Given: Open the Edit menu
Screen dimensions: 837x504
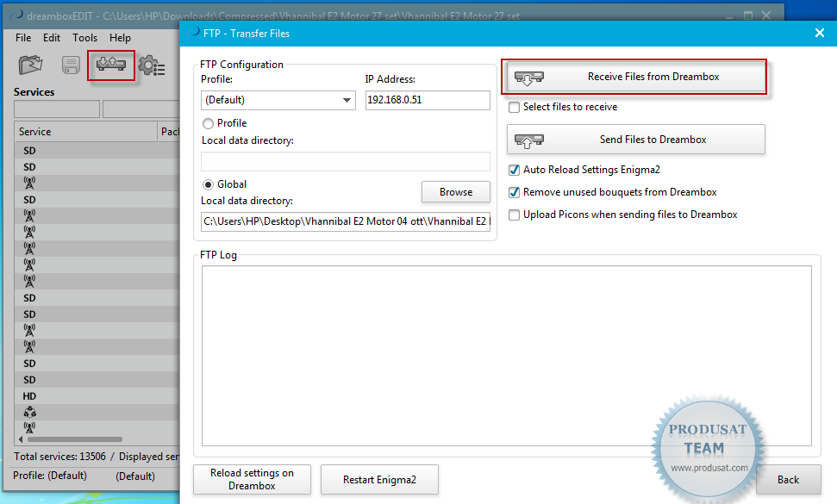Looking at the screenshot, I should click(52, 38).
